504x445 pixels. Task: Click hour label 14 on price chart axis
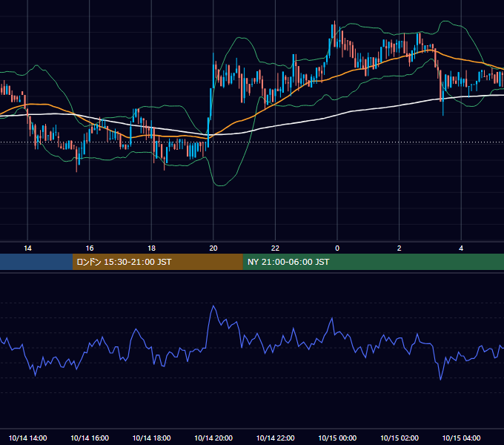click(x=27, y=248)
